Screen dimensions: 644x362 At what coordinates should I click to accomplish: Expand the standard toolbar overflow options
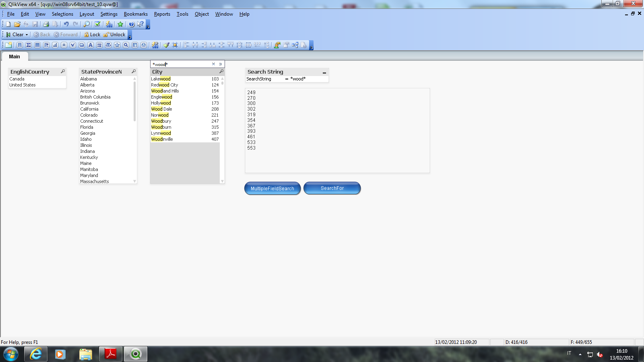(148, 25)
